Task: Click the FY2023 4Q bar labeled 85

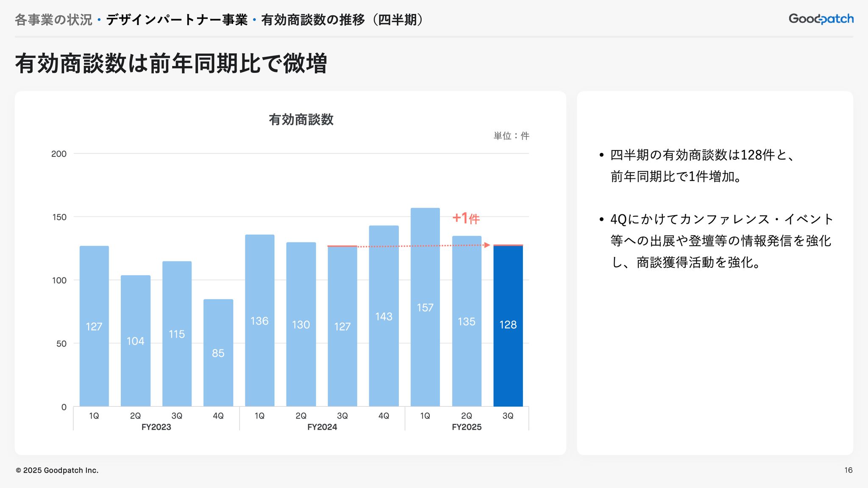Action: [218, 353]
